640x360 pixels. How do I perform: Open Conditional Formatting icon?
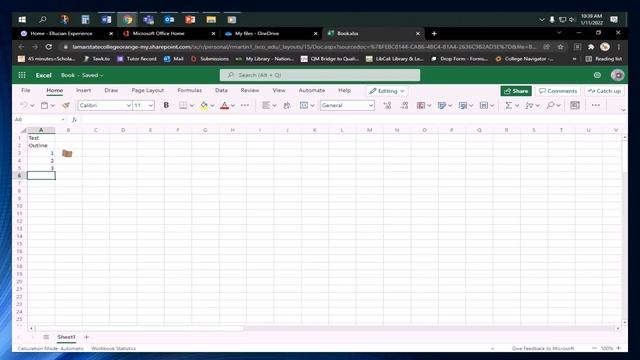pos(421,105)
